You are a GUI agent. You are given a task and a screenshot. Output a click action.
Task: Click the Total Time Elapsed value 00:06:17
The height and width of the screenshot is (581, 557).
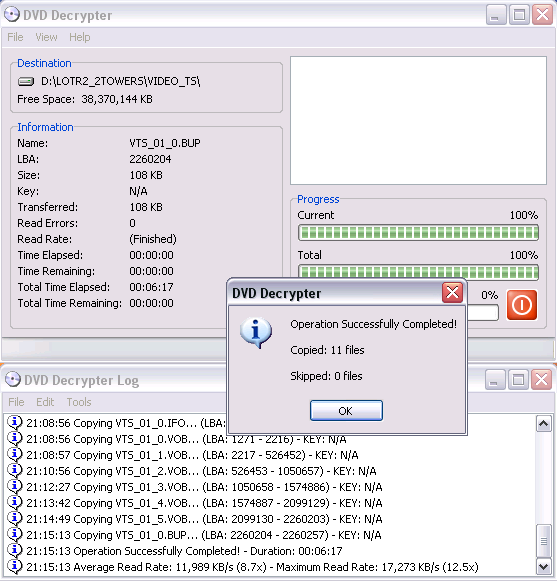[151, 287]
